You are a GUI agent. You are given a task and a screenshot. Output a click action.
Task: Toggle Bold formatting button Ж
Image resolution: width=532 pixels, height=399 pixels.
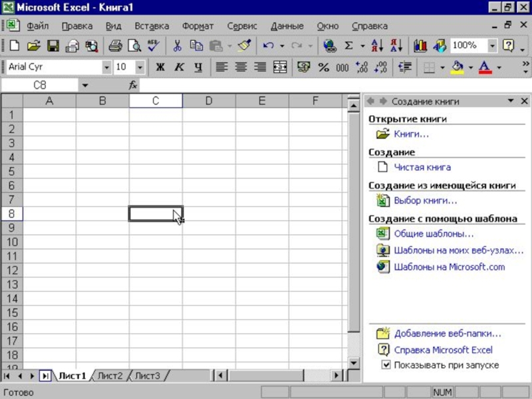coord(160,67)
